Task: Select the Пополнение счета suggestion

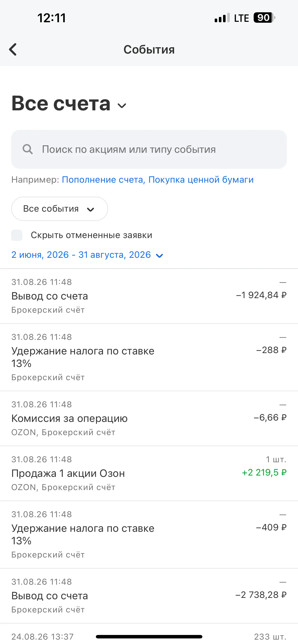Action: (103, 179)
